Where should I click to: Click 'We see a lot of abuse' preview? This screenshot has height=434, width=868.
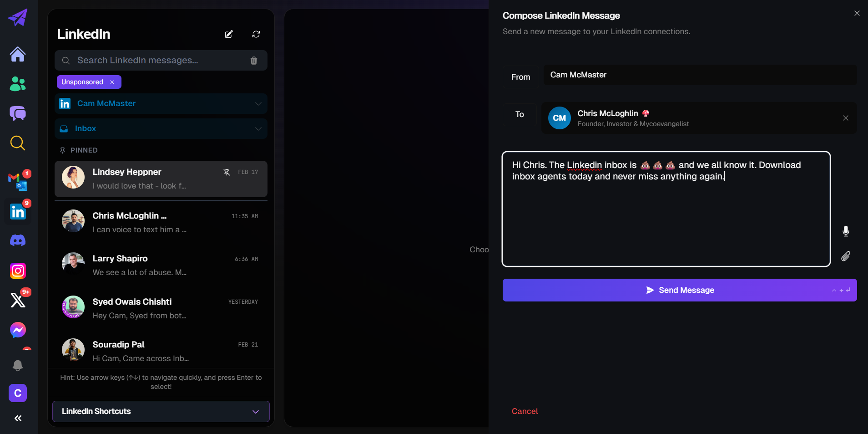[x=140, y=273]
